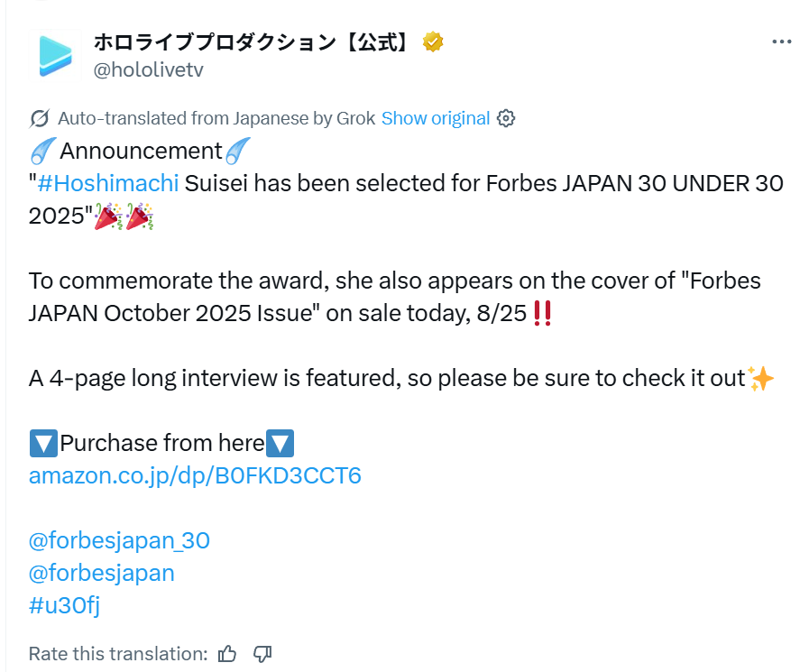
Task: Show the original Japanese post
Action: (x=436, y=118)
